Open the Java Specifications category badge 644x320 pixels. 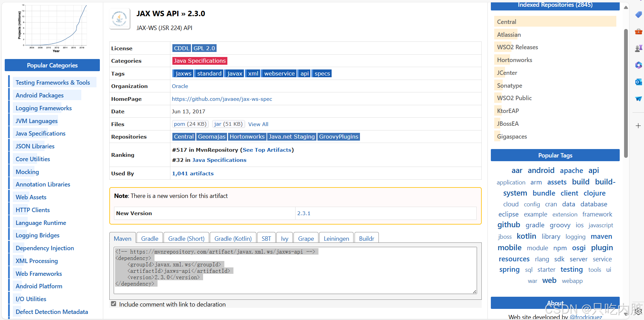coord(200,61)
